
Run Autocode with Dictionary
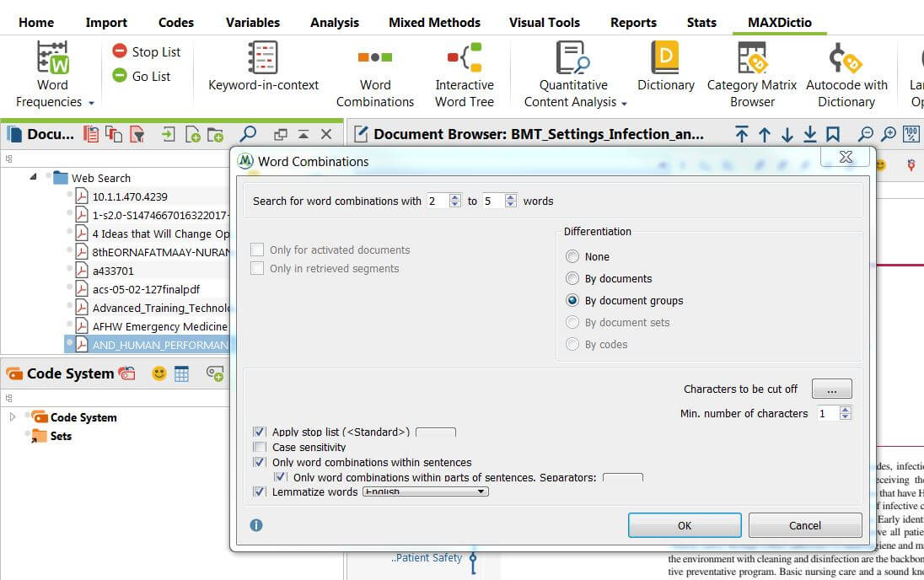pyautogui.click(x=846, y=74)
